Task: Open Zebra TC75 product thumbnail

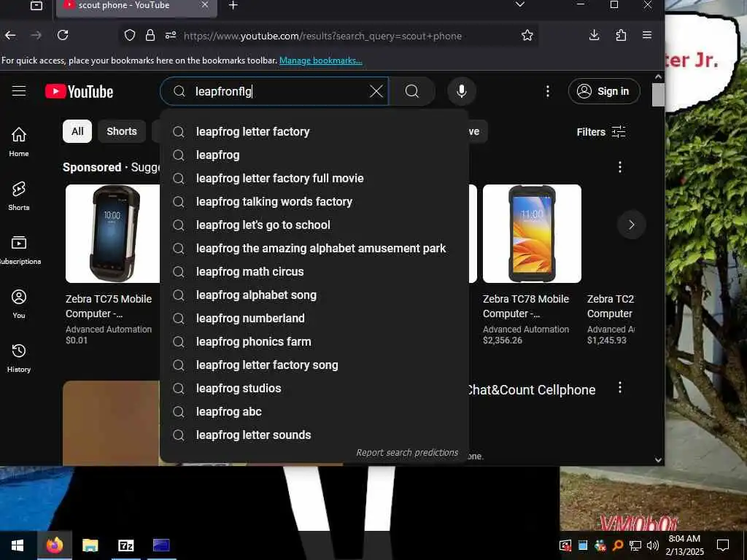Action: point(112,234)
